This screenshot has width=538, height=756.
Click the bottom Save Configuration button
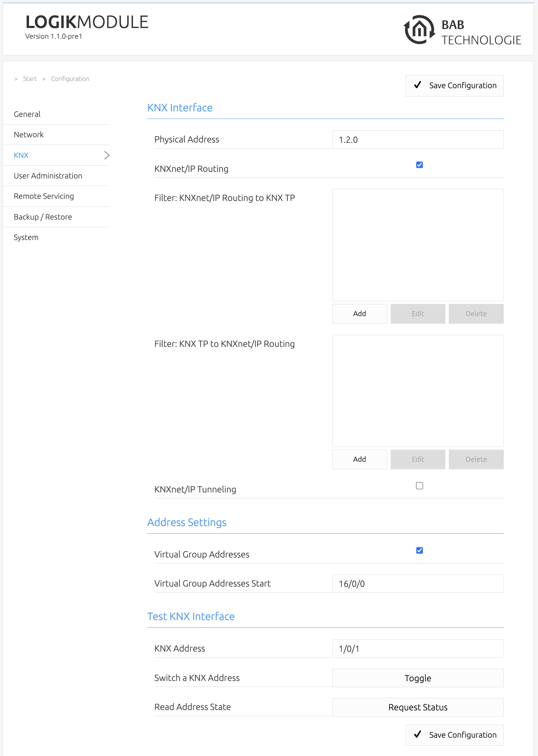[454, 735]
